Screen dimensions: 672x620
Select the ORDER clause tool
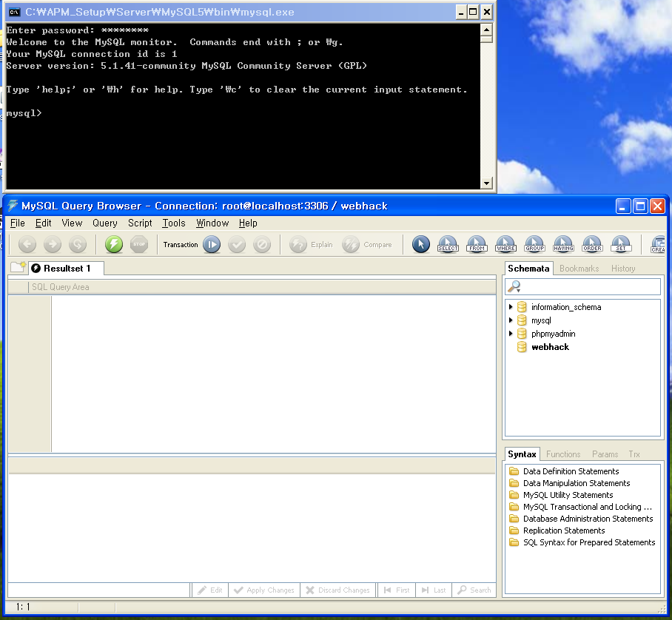[592, 244]
